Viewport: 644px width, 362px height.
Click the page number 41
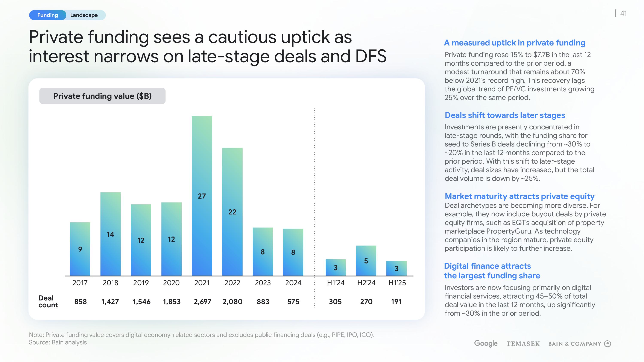click(623, 13)
